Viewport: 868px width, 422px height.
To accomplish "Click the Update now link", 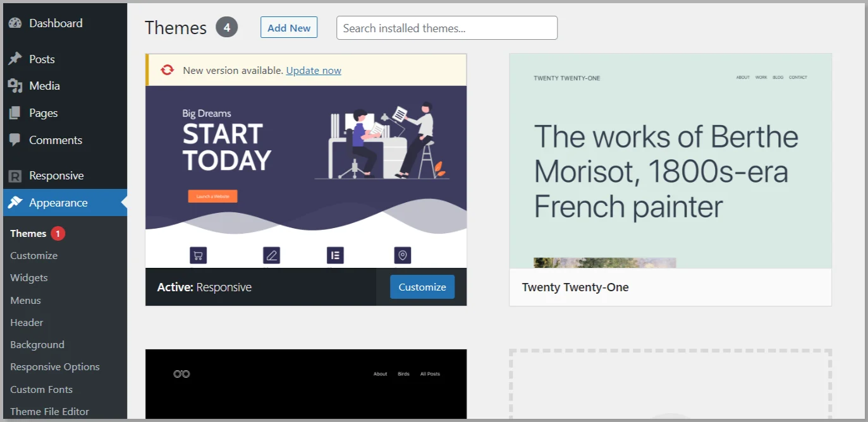I will (x=314, y=71).
